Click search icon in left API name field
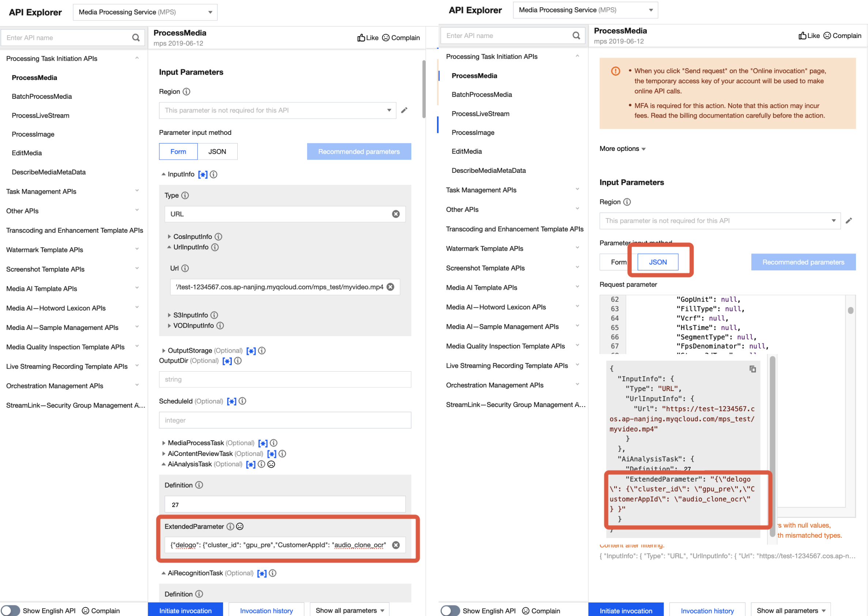The height and width of the screenshot is (616, 868). [136, 38]
